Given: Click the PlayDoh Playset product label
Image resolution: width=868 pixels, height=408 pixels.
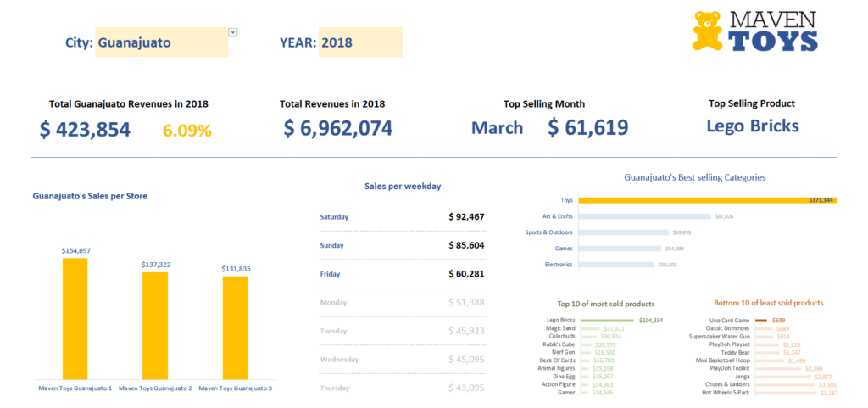Looking at the screenshot, I should [729, 344].
